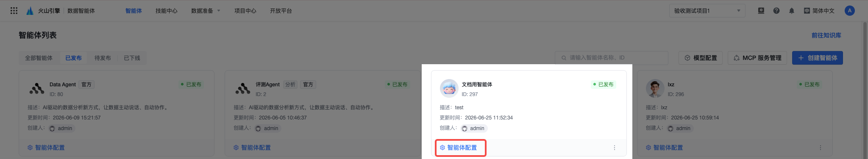
Task: Click the ID: 80 text
Action: click(x=56, y=94)
